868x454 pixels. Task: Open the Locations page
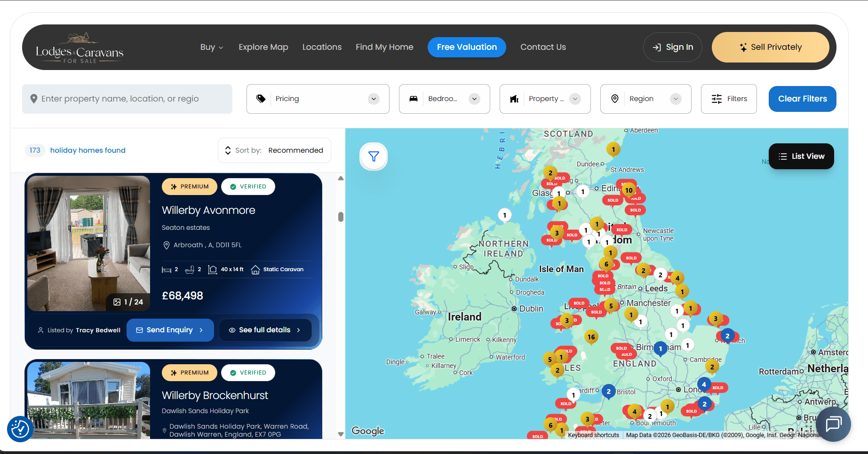322,47
